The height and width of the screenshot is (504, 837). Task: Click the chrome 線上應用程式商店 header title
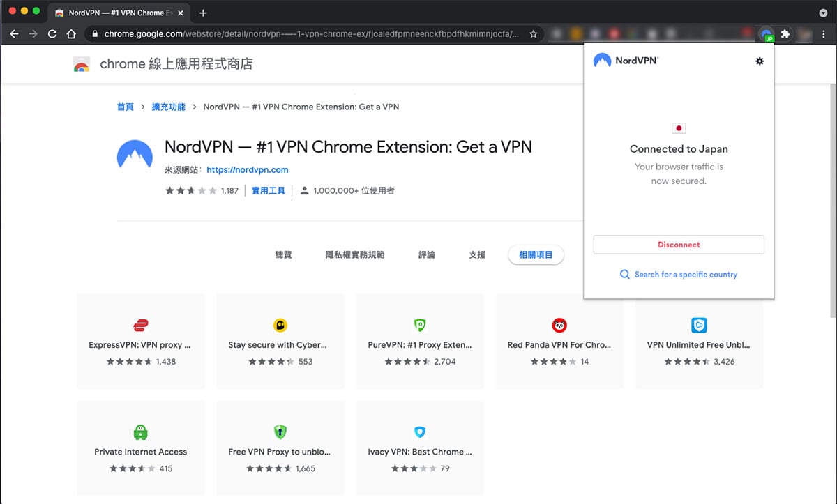coord(176,64)
